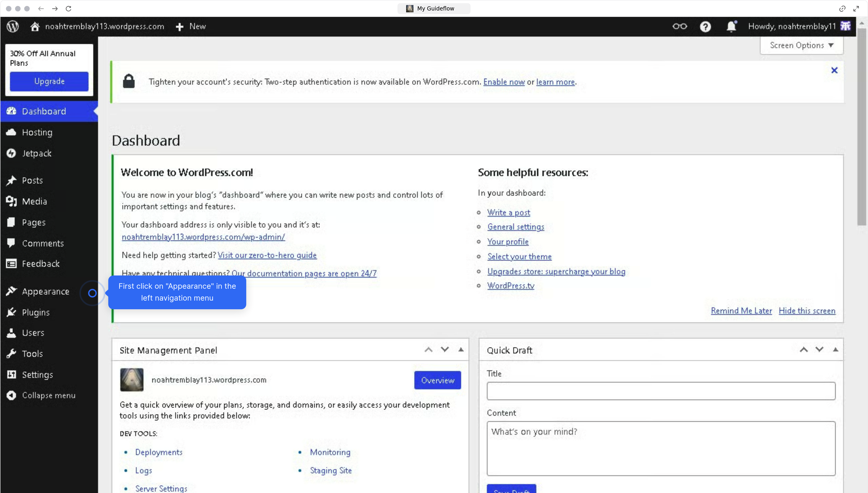Open the notifications bell
Screen dimensions: 868x493
coord(731,26)
